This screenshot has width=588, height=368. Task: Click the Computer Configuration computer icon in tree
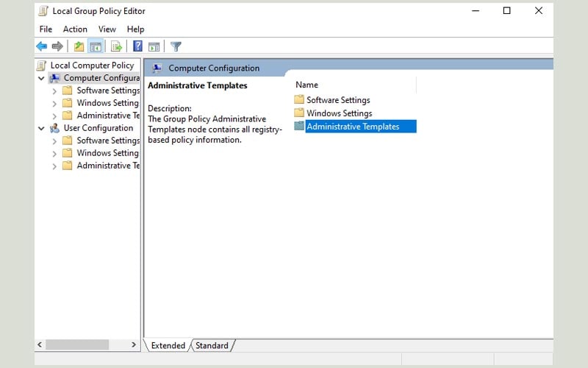pyautogui.click(x=54, y=78)
